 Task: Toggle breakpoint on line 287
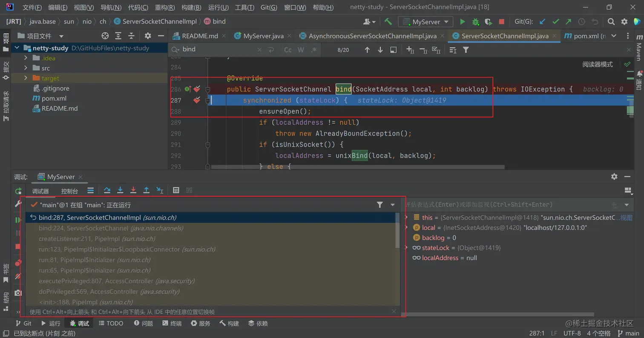197,100
